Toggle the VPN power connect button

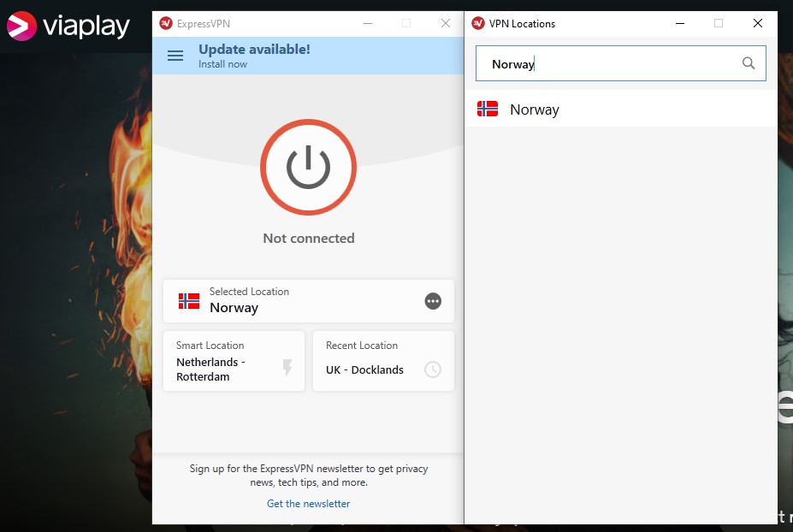click(309, 168)
